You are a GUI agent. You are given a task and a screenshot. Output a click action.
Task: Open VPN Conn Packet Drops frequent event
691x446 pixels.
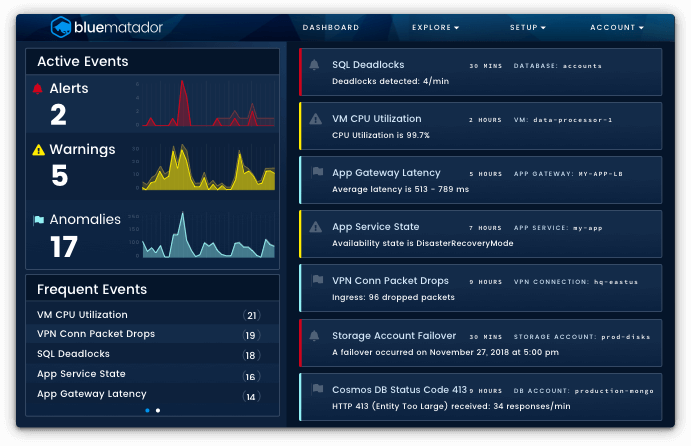[x=96, y=334]
